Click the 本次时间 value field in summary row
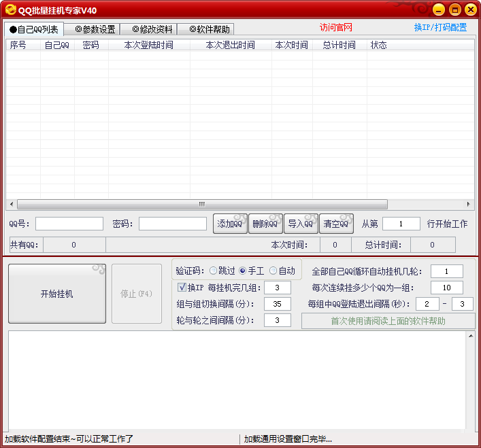 coord(335,245)
